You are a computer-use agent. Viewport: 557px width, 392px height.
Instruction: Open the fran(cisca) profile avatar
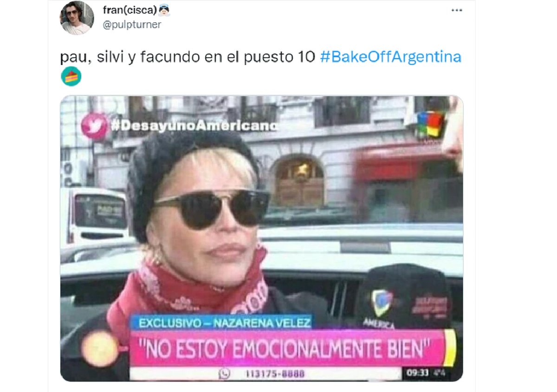[77, 18]
